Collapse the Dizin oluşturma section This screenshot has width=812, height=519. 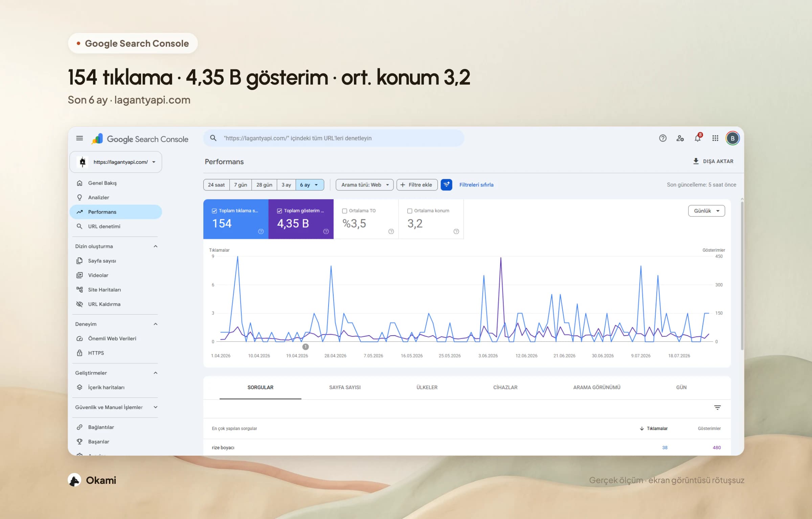(x=155, y=246)
